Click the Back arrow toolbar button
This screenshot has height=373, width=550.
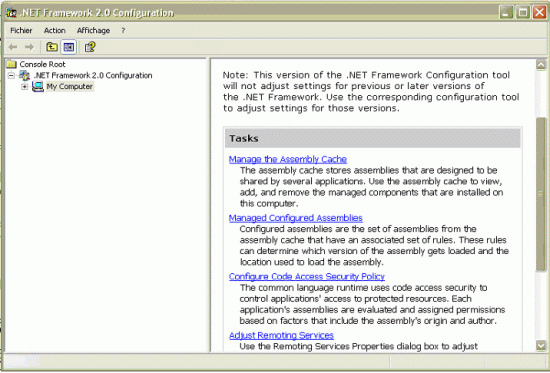pyautogui.click(x=13, y=47)
